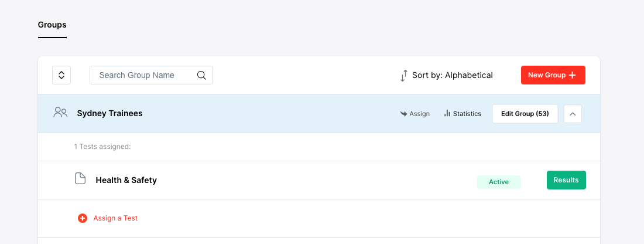The image size is (644, 244).
Task: Click the people icon beside Sydney Trainees
Action: 60,113
